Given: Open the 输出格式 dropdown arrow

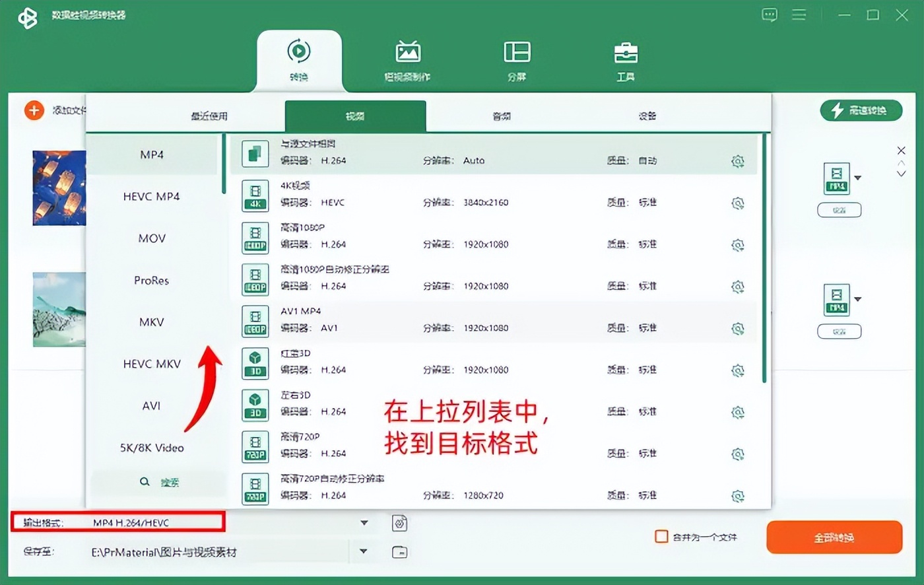Looking at the screenshot, I should click(x=364, y=522).
